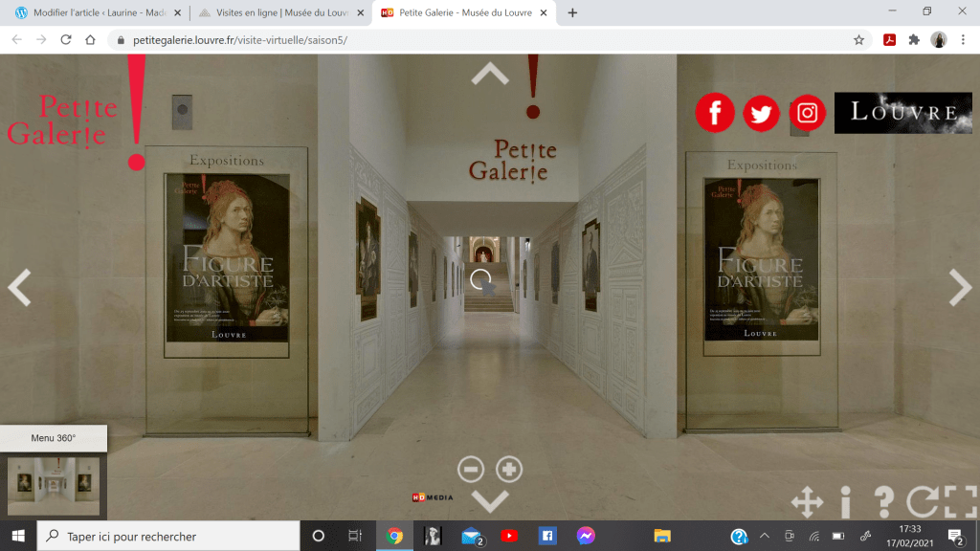Switch to the Visites en ligne tab
The image size is (980, 551).
(x=278, y=13)
